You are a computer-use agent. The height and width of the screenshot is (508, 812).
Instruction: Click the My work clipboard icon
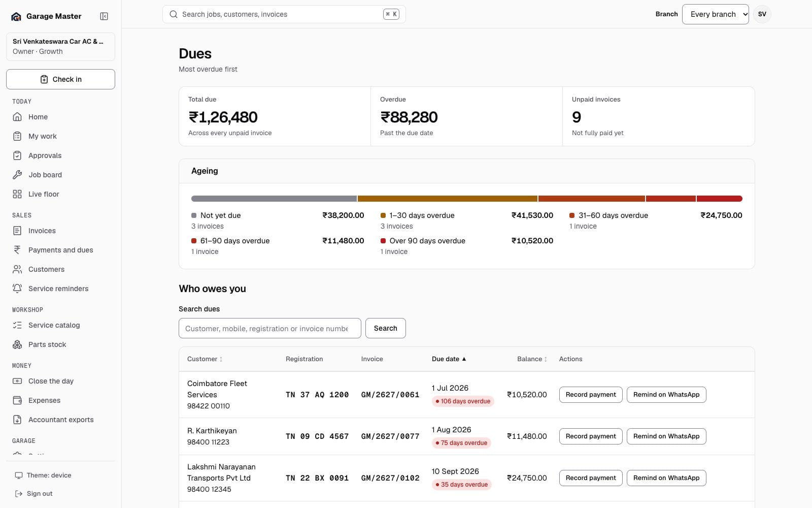(x=17, y=136)
